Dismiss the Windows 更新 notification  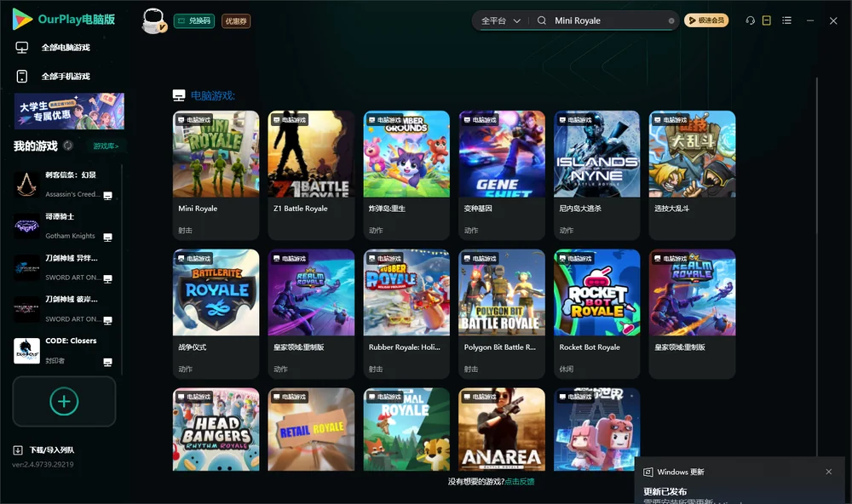click(x=829, y=472)
